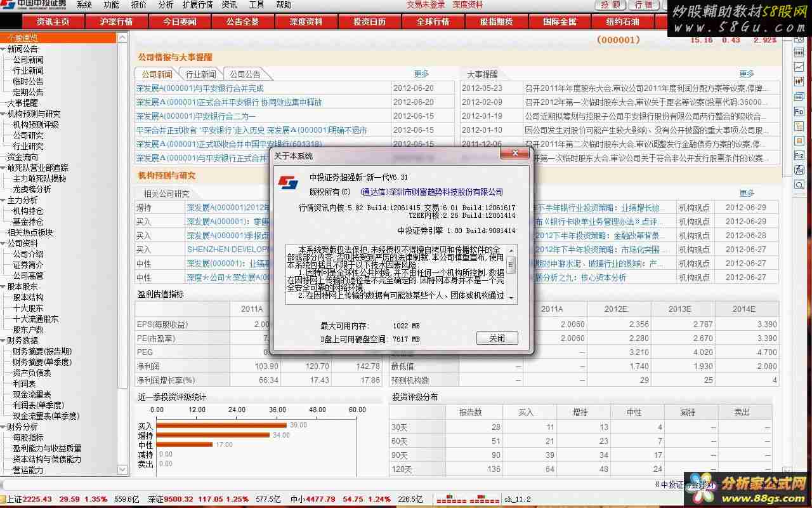Collapse the 财务数据 tree node
Image resolution: width=812 pixels, height=508 pixels.
pos(3,340)
